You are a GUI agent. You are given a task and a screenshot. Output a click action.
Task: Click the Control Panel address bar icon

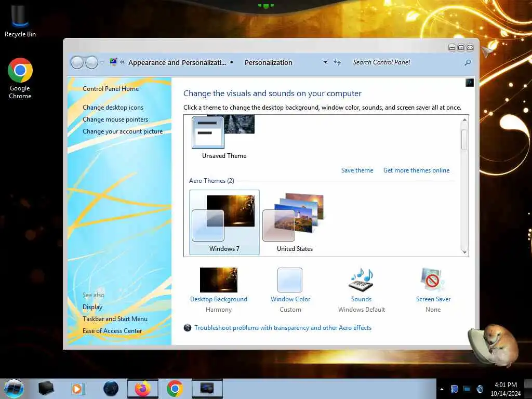tap(113, 62)
